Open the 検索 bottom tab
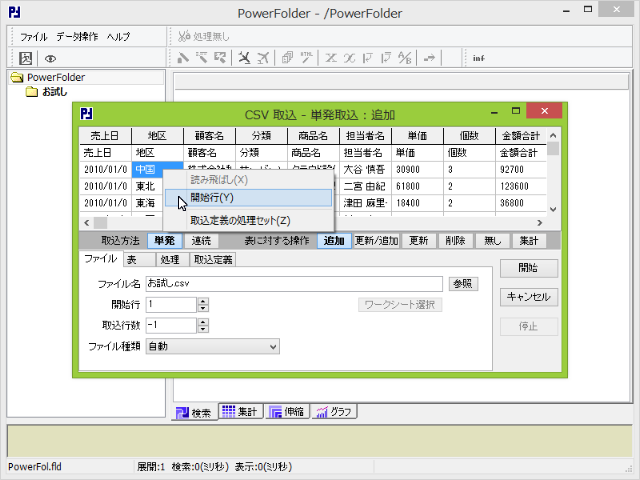 coord(194,413)
